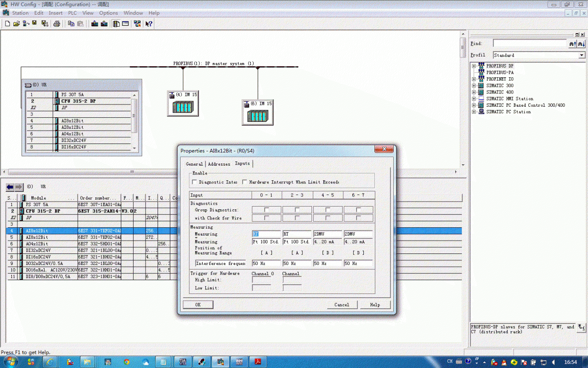Viewport: 588px width, 368px height.
Task: Open measuring type dropdown RT for channels 0 - 1
Action: 266,234
